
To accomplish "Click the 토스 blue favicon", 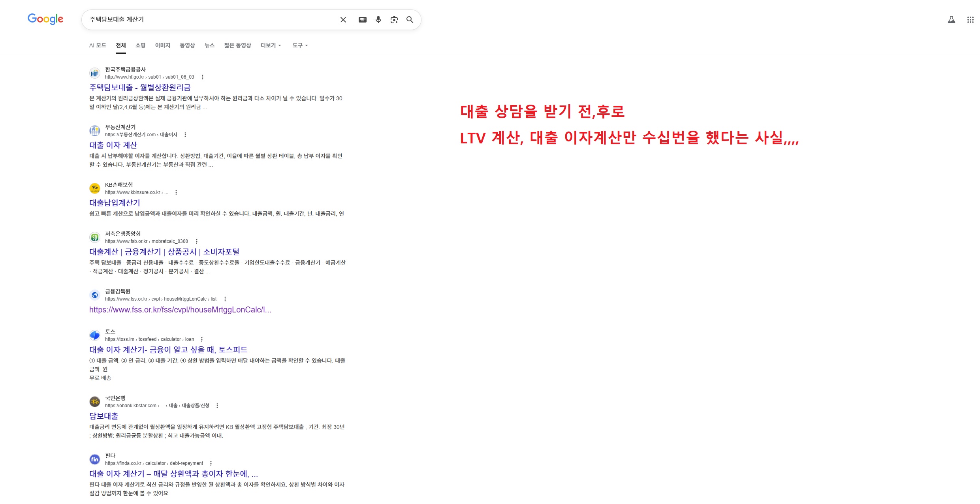I will (95, 335).
